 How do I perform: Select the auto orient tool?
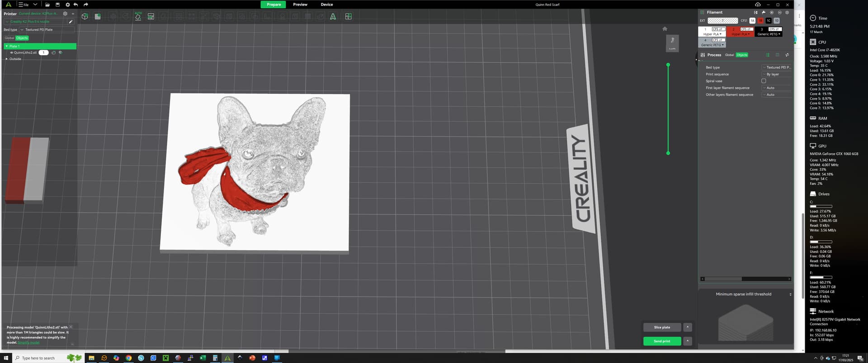click(x=138, y=16)
